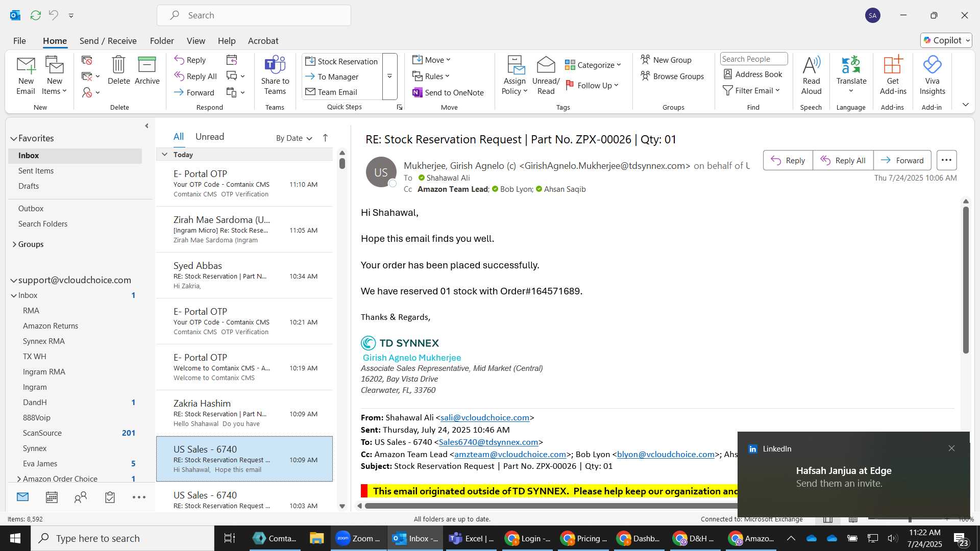980x551 pixels.
Task: Show only Unread messages
Action: tap(210, 137)
